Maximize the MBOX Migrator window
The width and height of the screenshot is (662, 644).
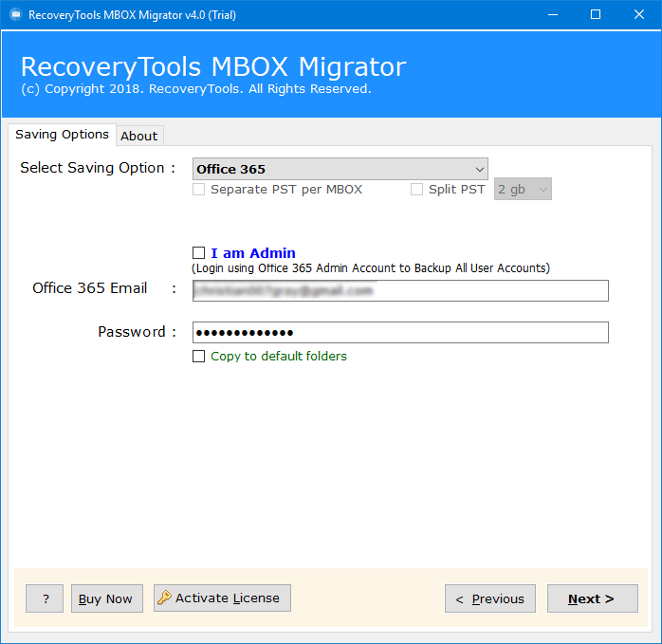596,15
